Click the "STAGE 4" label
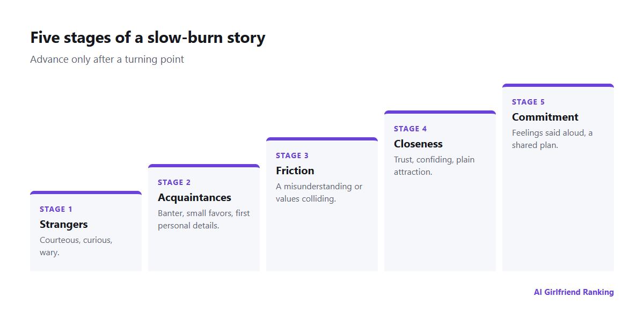The image size is (644, 319). pyautogui.click(x=411, y=129)
